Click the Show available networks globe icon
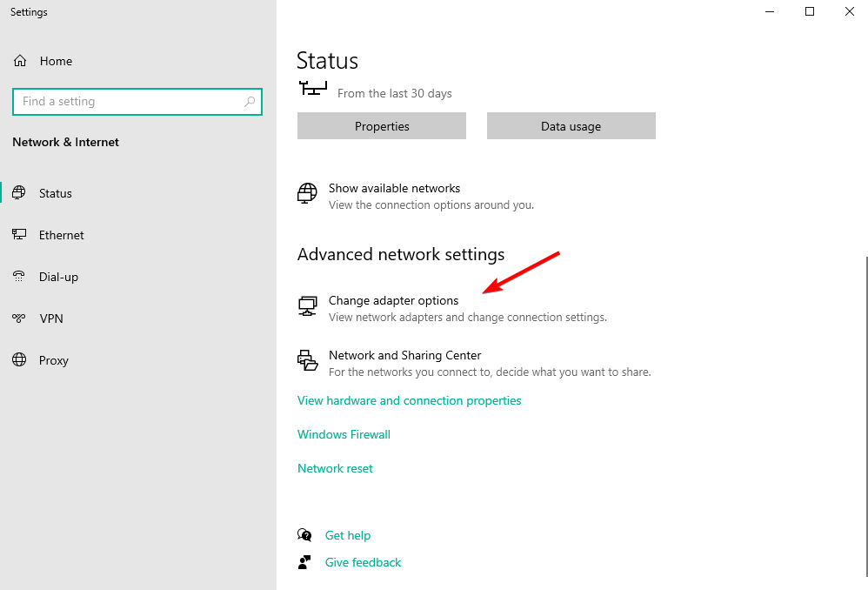Image resolution: width=868 pixels, height=590 pixels. click(x=307, y=193)
